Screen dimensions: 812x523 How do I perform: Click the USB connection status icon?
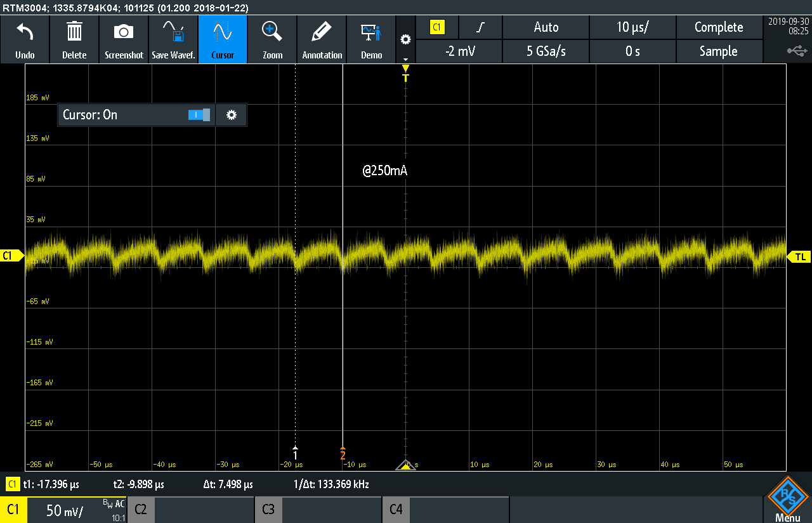tap(797, 50)
